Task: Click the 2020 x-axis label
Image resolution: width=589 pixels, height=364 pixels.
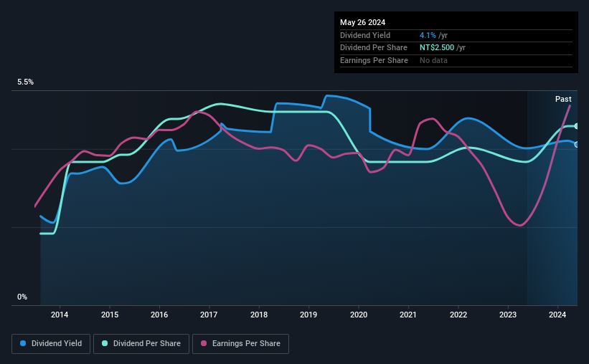Action: click(x=359, y=315)
